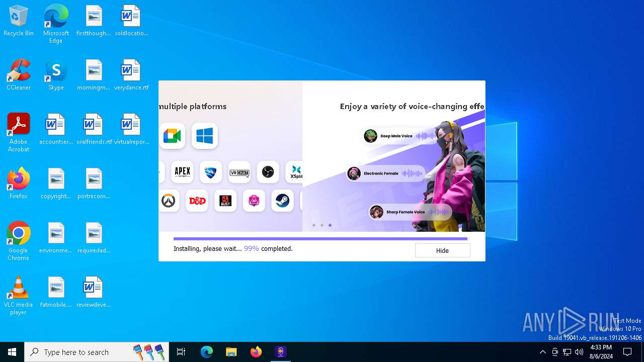Click the Apex Legends icon

pyautogui.click(x=182, y=172)
